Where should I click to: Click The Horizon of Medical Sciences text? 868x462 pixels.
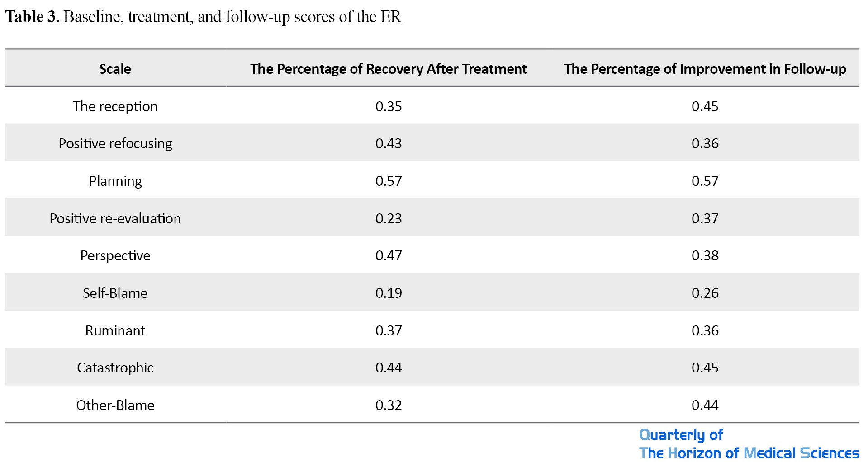[x=749, y=453]
